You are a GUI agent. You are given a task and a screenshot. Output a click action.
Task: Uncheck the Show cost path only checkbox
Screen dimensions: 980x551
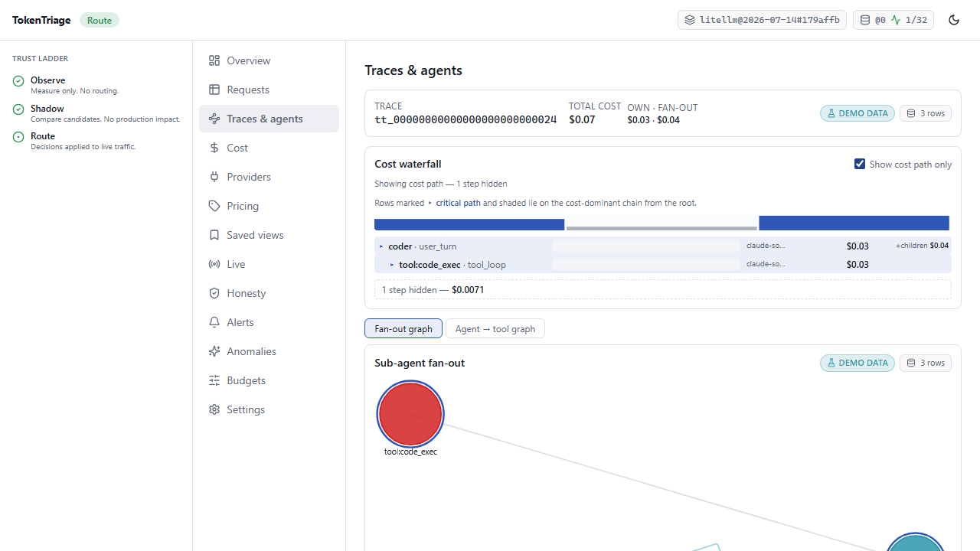coord(860,164)
